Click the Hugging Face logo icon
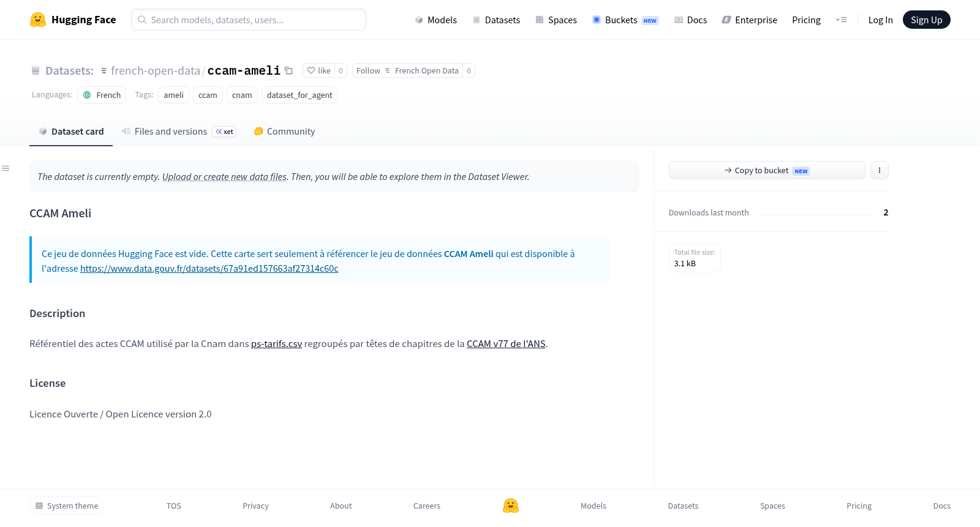This screenshot has height=527, width=980. [38, 20]
